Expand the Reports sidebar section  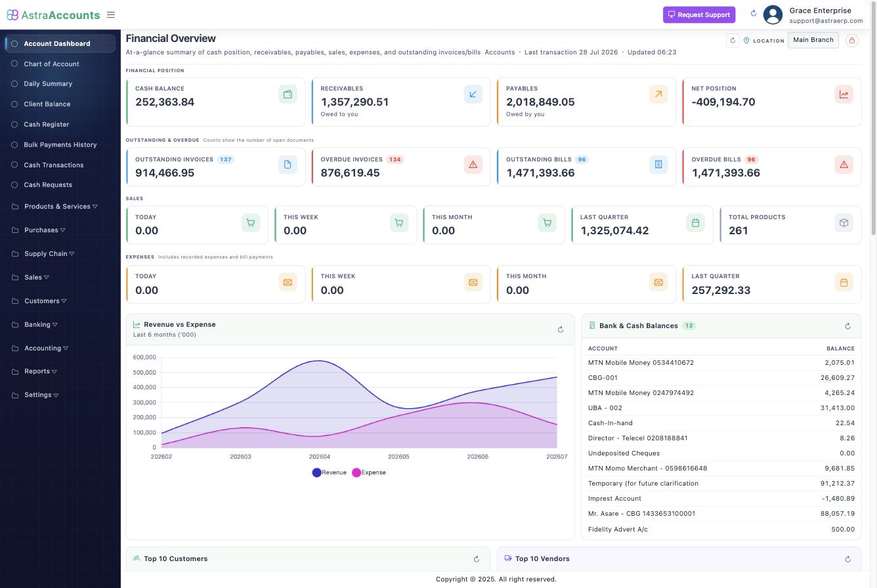(60, 371)
